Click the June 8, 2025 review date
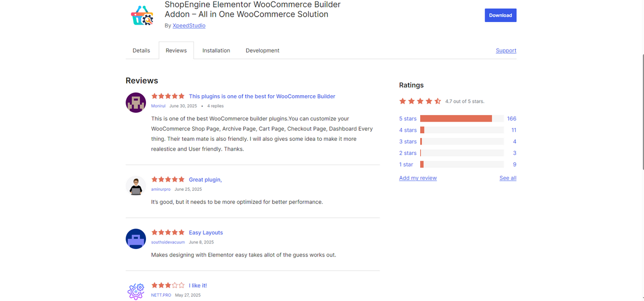This screenshot has width=644, height=301. point(200,242)
